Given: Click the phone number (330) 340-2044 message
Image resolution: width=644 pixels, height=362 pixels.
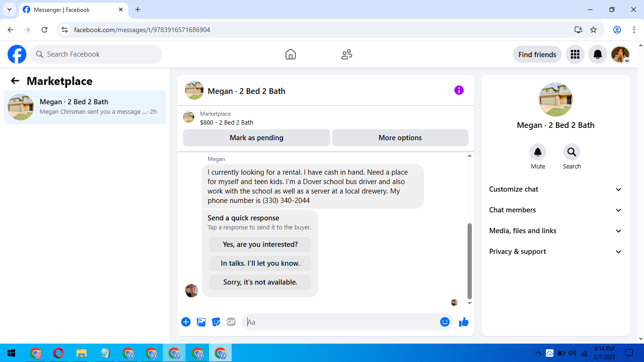Looking at the screenshot, I should (x=286, y=201).
